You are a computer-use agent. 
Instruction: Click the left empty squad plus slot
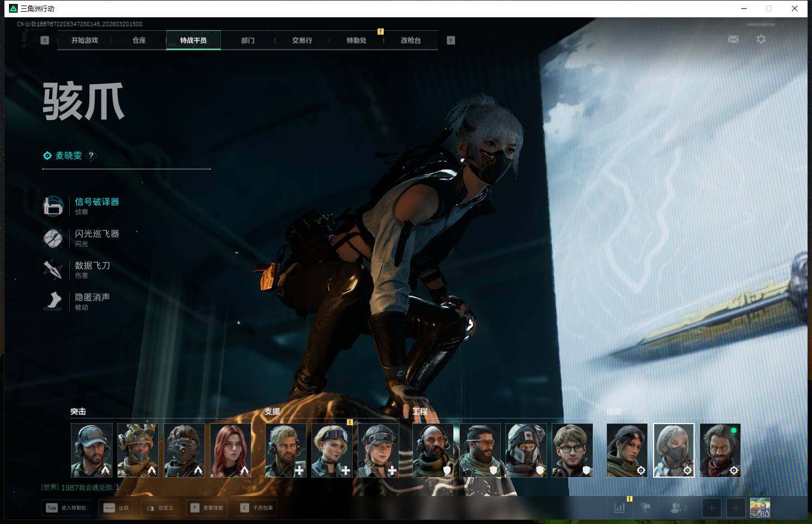coord(711,508)
